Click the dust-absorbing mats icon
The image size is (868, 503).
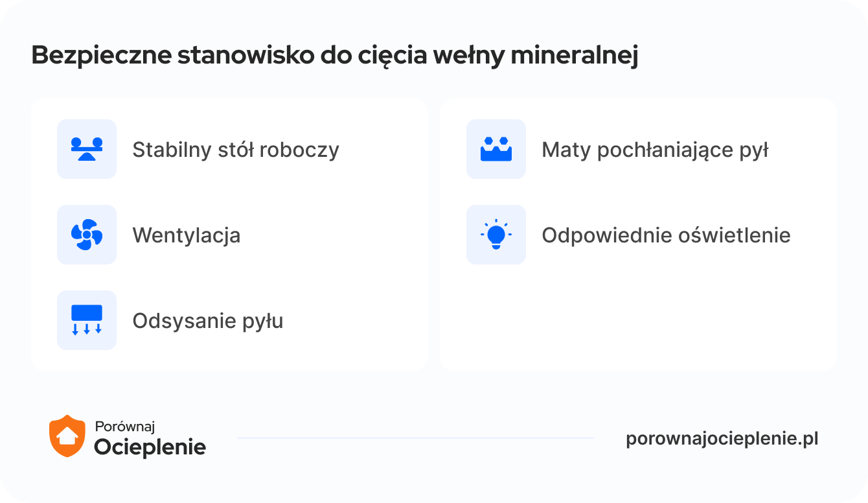[x=496, y=149]
